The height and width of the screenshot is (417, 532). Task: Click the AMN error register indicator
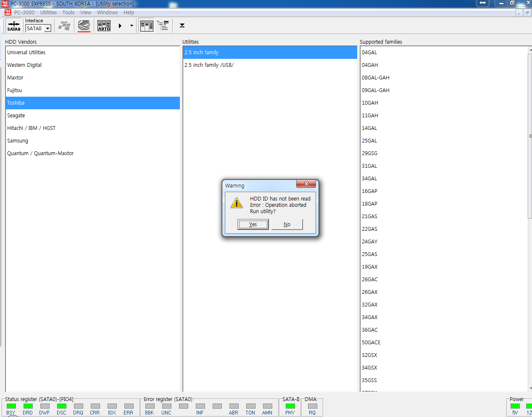coord(268,406)
